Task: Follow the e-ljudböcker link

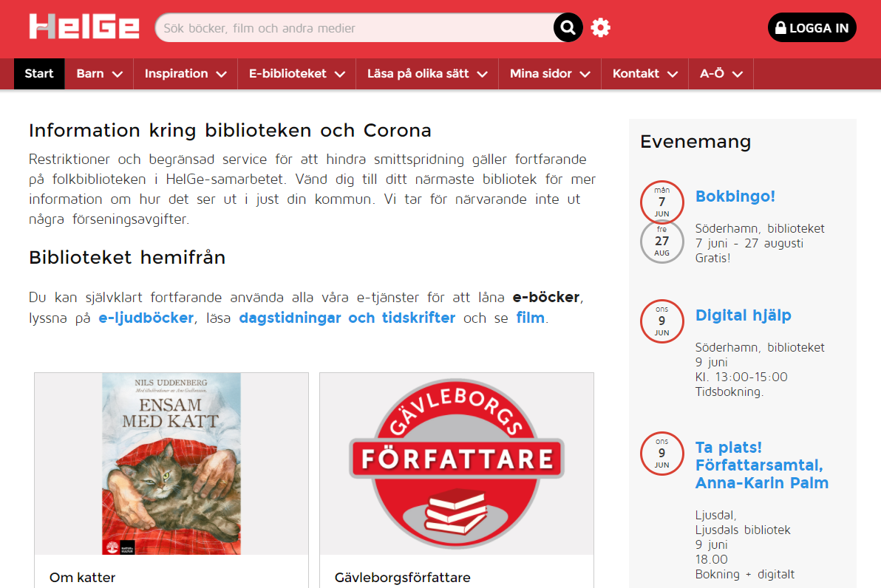Action: [x=146, y=318]
